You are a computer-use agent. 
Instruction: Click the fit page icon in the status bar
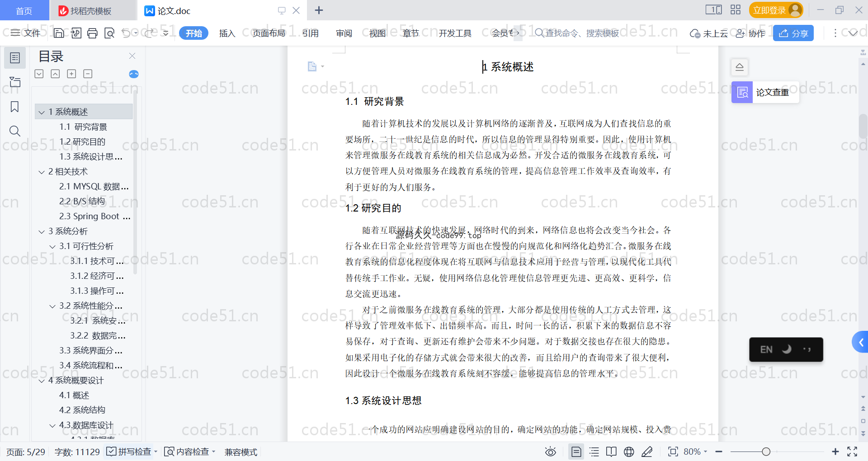tap(673, 452)
